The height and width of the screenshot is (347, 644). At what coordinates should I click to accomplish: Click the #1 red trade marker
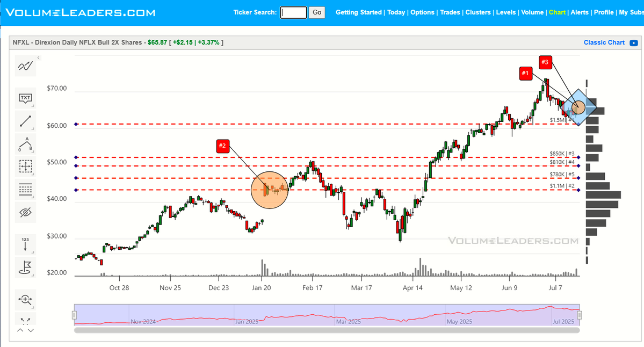(x=526, y=74)
